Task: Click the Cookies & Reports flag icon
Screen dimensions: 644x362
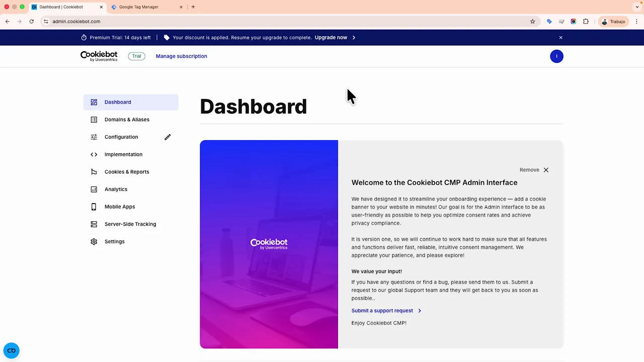Action: click(94, 172)
